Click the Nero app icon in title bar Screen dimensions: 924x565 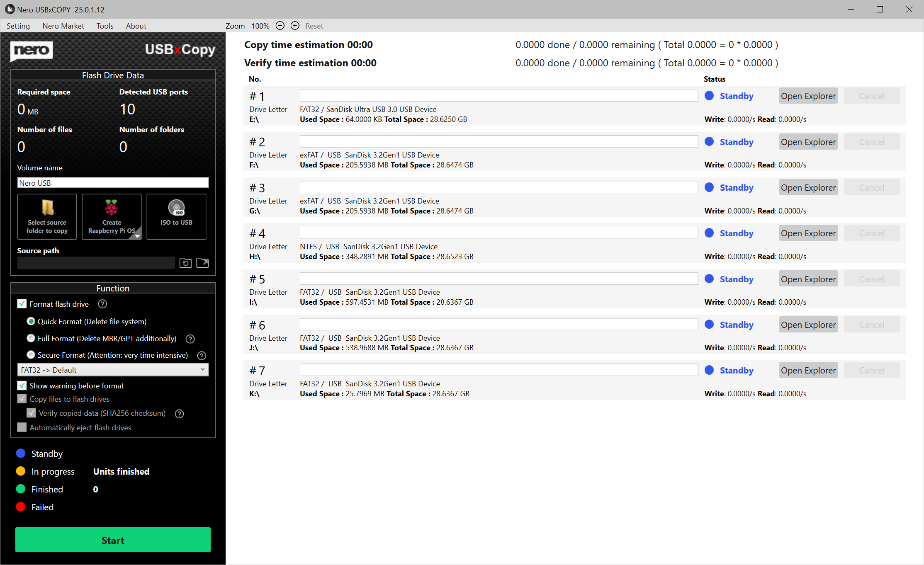[10, 9]
